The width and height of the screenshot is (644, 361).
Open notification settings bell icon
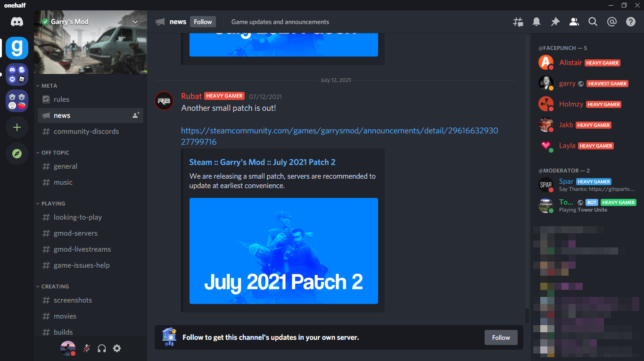[537, 22]
